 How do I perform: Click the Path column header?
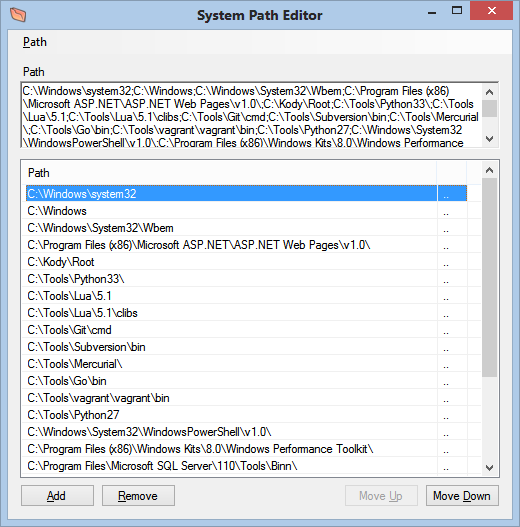(229, 173)
